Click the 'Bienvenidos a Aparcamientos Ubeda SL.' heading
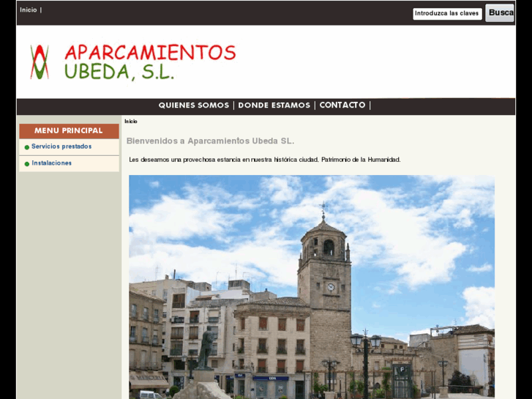This screenshot has width=532, height=399. 210,141
